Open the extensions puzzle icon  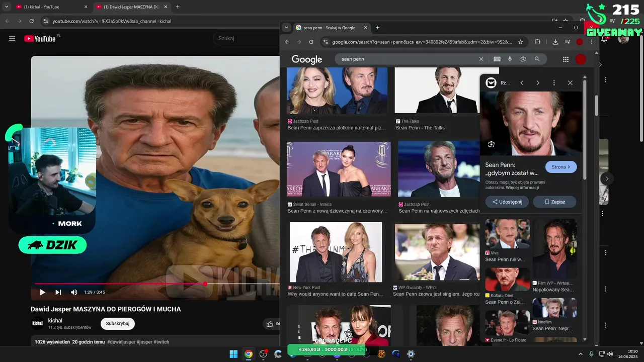click(x=537, y=42)
